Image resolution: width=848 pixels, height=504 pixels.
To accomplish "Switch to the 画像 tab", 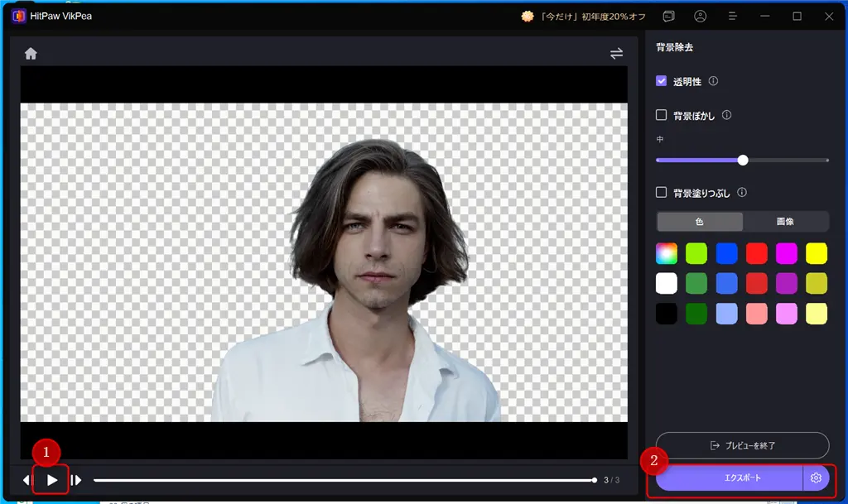I will click(785, 222).
